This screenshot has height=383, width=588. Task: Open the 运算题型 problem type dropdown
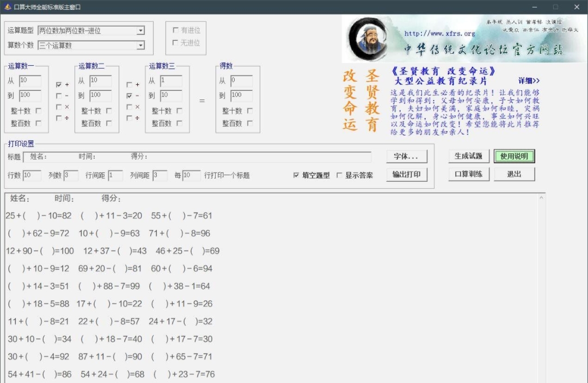click(x=93, y=30)
